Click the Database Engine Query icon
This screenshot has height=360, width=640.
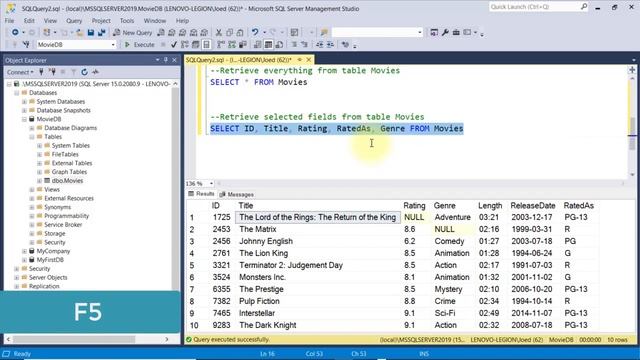pyautogui.click(x=161, y=32)
